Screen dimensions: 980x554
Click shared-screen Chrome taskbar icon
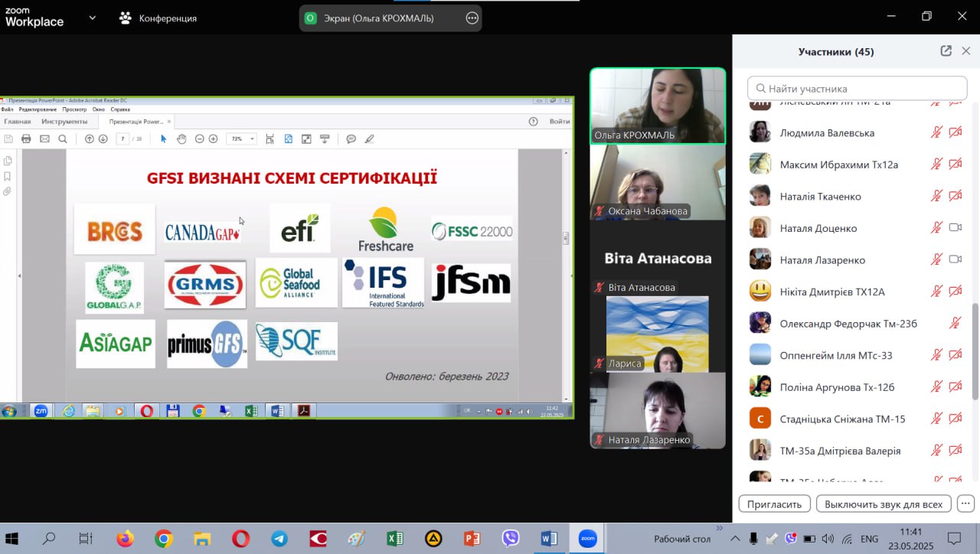pos(198,411)
